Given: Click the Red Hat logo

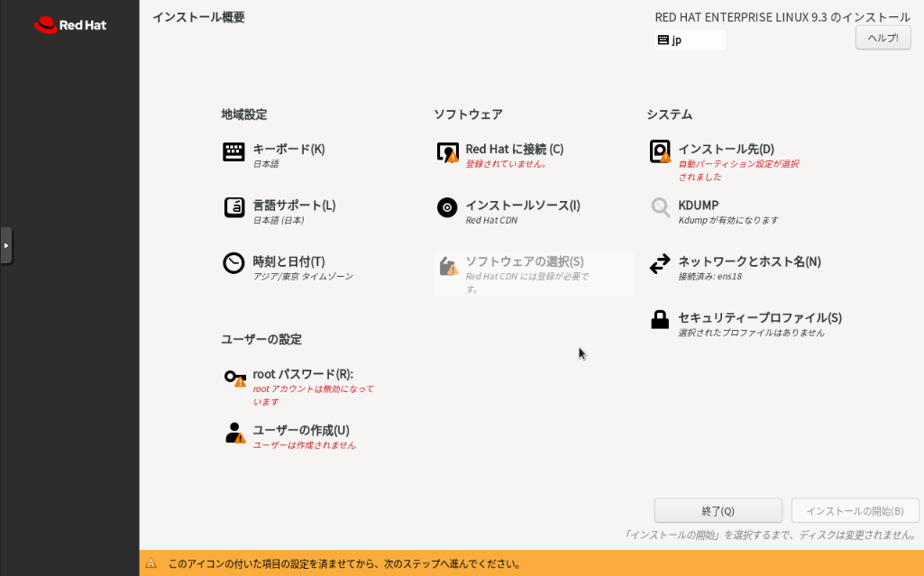Looking at the screenshot, I should point(70,25).
